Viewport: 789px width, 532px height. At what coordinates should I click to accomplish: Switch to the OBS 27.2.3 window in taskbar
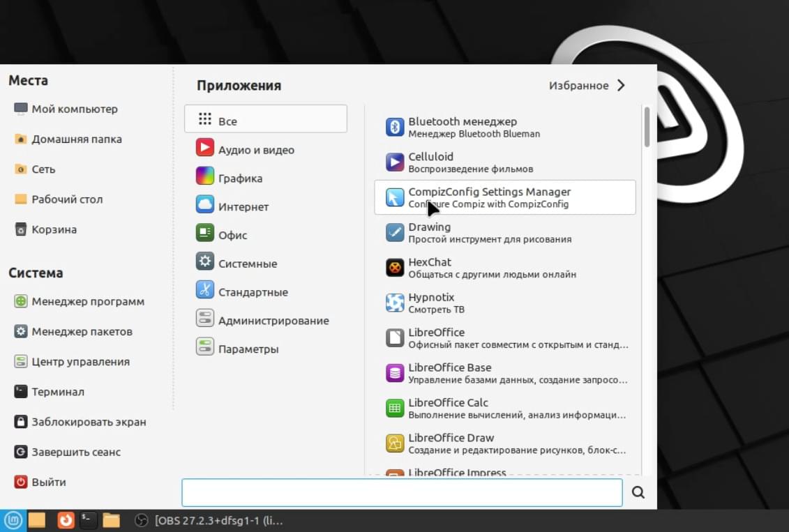coord(209,520)
